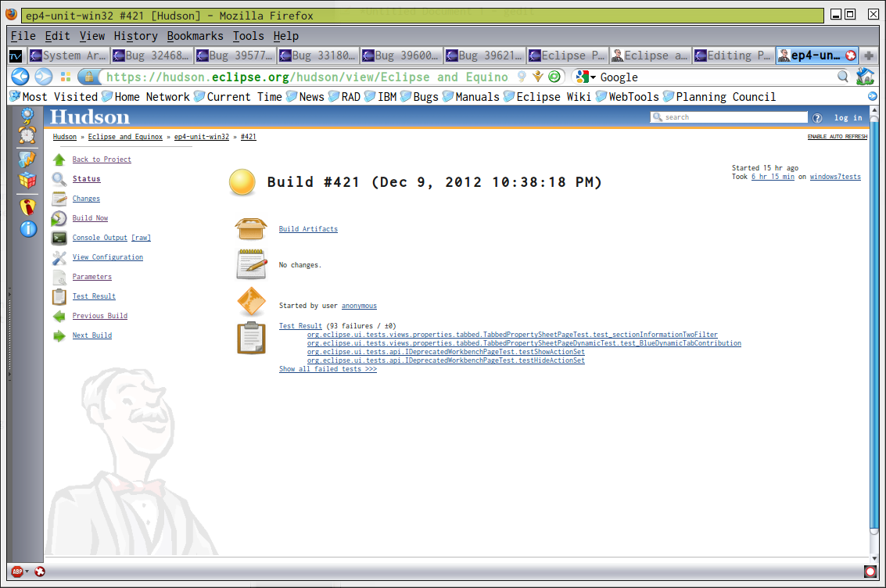Click the orange diamond build cause icon

click(252, 302)
